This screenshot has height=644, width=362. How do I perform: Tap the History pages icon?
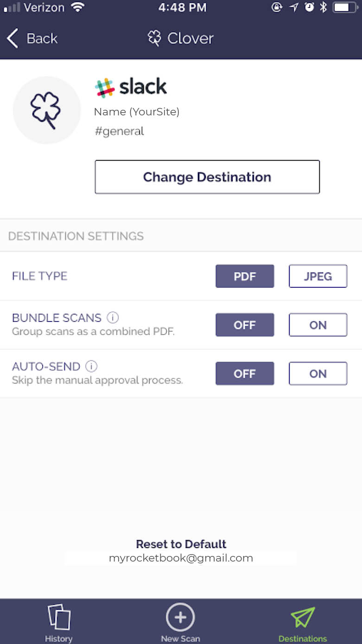(x=59, y=617)
